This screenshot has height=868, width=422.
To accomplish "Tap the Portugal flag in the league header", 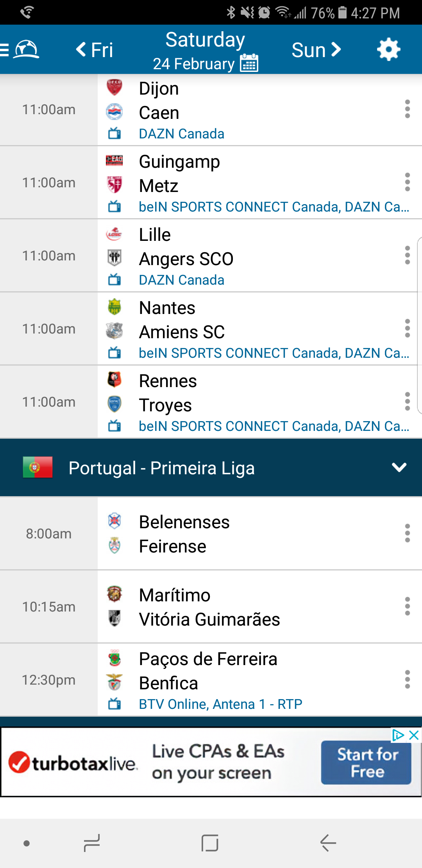I will click(x=38, y=468).
